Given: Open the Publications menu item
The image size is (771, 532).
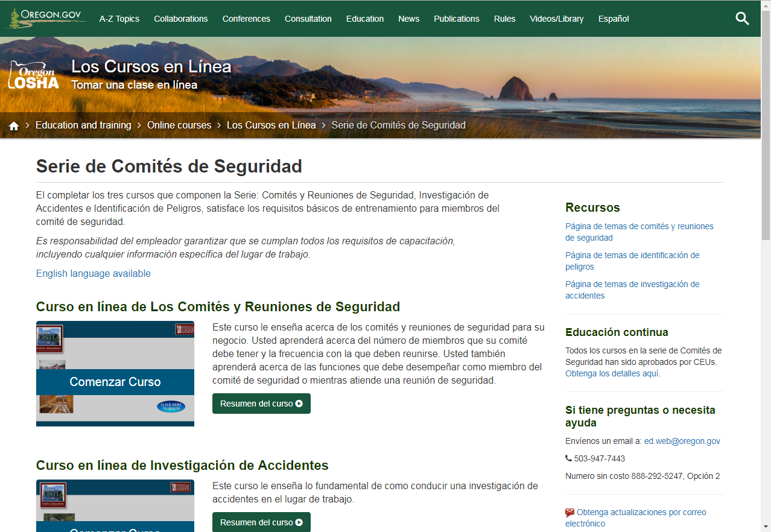Looking at the screenshot, I should [x=456, y=19].
